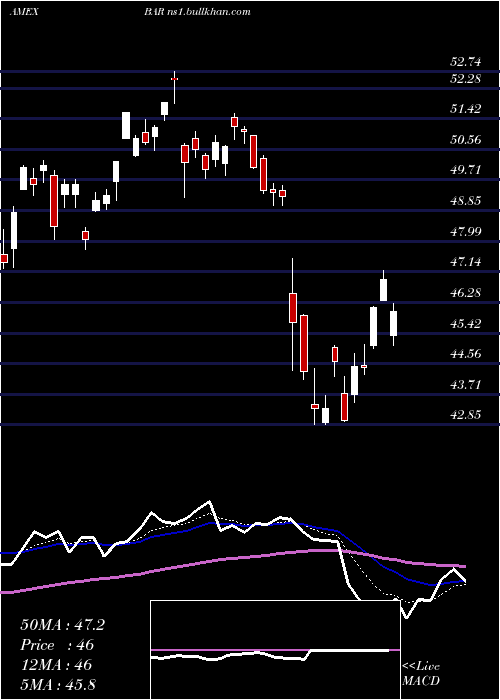Click the 50.56 price axis label

(x=466, y=140)
